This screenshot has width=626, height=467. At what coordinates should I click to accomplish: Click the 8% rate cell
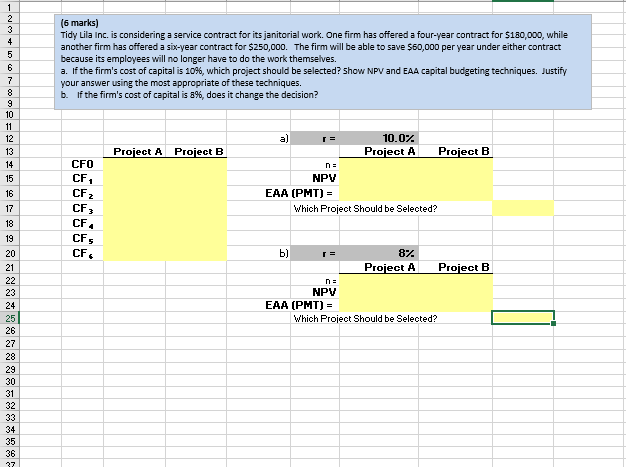(x=379, y=253)
